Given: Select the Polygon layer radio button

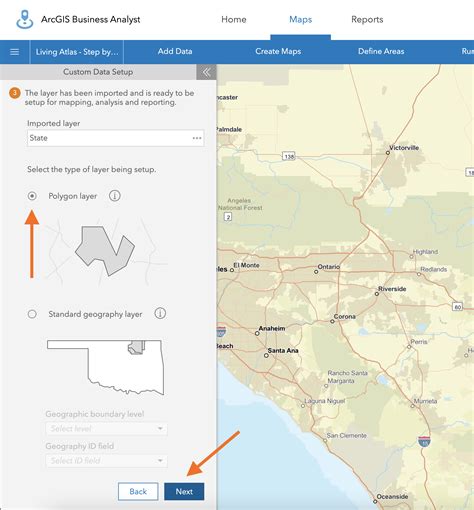Looking at the screenshot, I should [32, 196].
